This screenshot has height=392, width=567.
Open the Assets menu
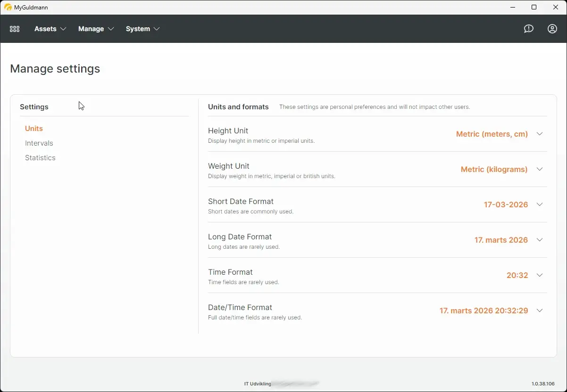click(x=46, y=29)
